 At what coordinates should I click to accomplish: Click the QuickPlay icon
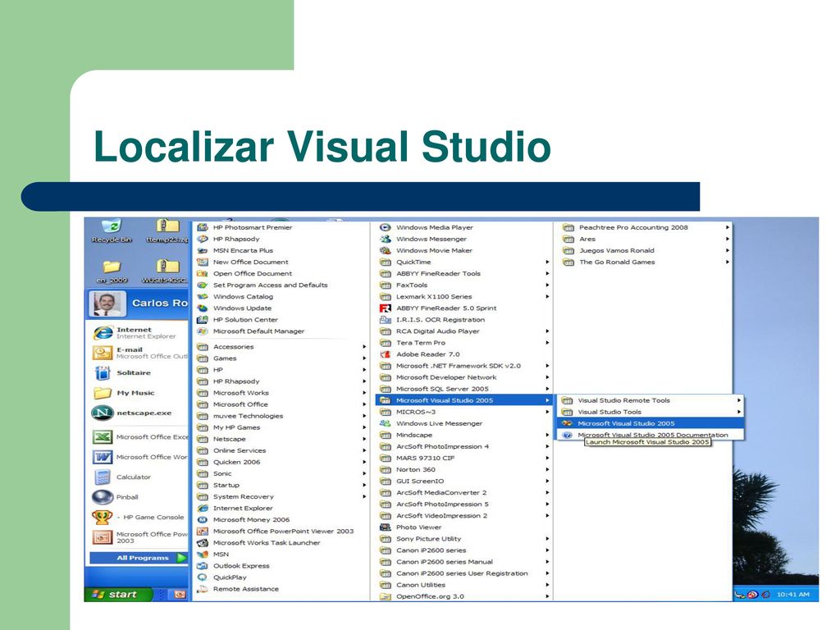[203, 577]
